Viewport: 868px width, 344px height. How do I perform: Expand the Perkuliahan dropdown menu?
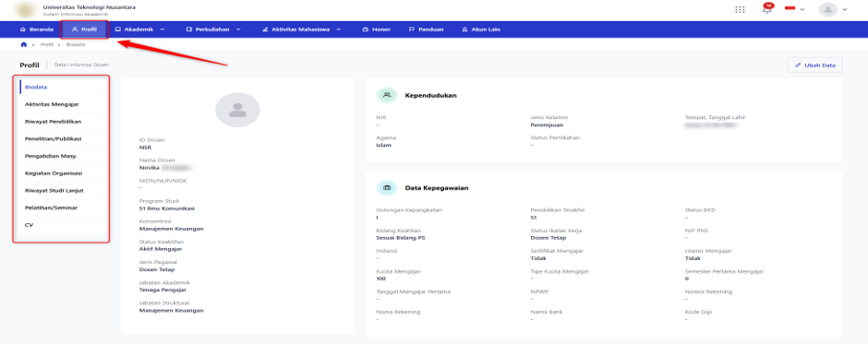(x=213, y=30)
